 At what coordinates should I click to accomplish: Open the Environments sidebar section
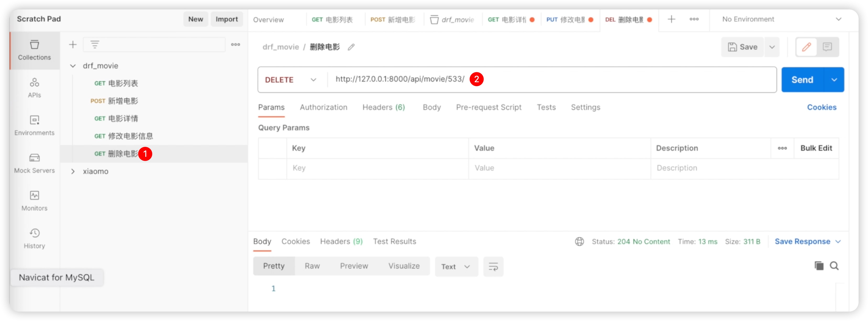[34, 125]
